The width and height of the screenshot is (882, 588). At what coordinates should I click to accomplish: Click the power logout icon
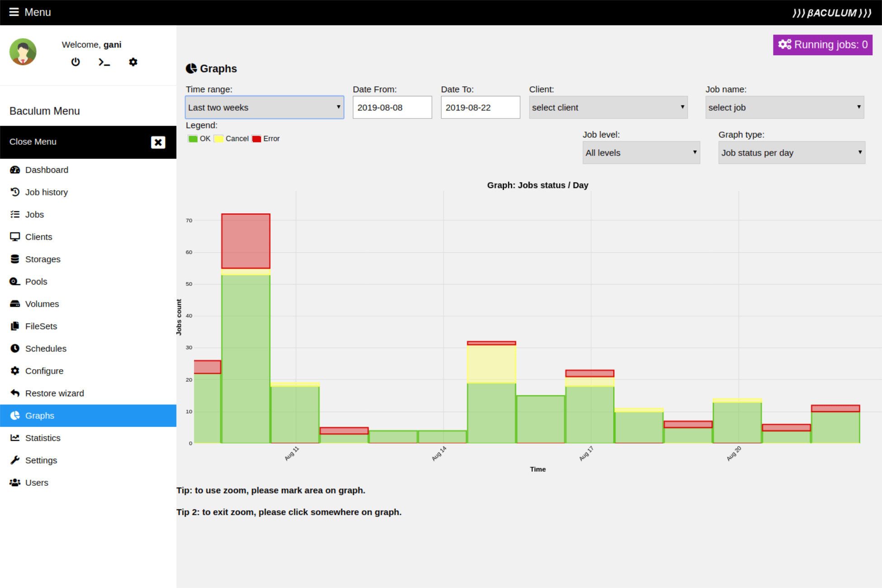pyautogui.click(x=76, y=62)
